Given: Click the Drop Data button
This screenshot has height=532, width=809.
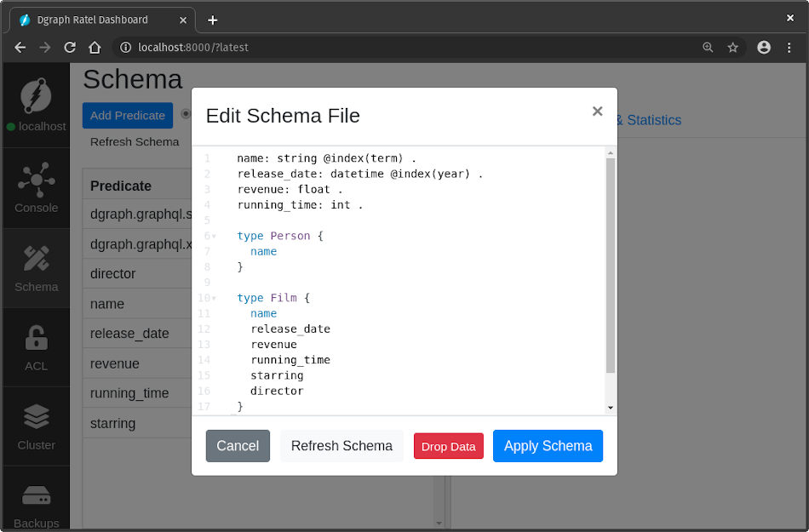Looking at the screenshot, I should tap(448, 445).
